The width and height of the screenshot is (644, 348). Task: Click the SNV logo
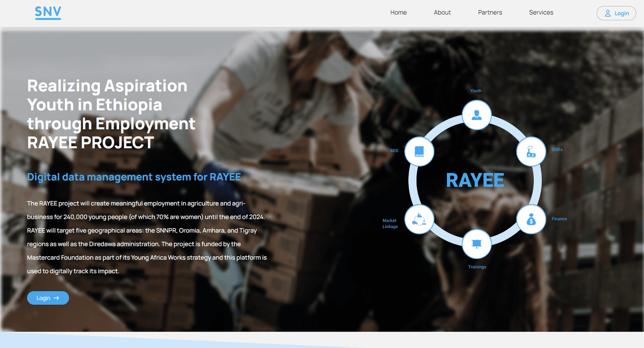48,13
